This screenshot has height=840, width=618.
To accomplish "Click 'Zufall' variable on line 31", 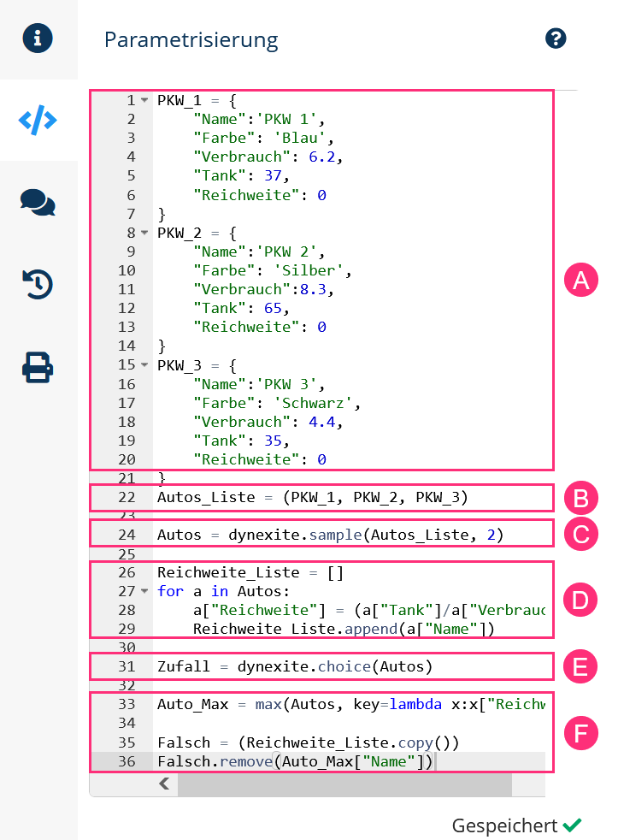I will [184, 666].
